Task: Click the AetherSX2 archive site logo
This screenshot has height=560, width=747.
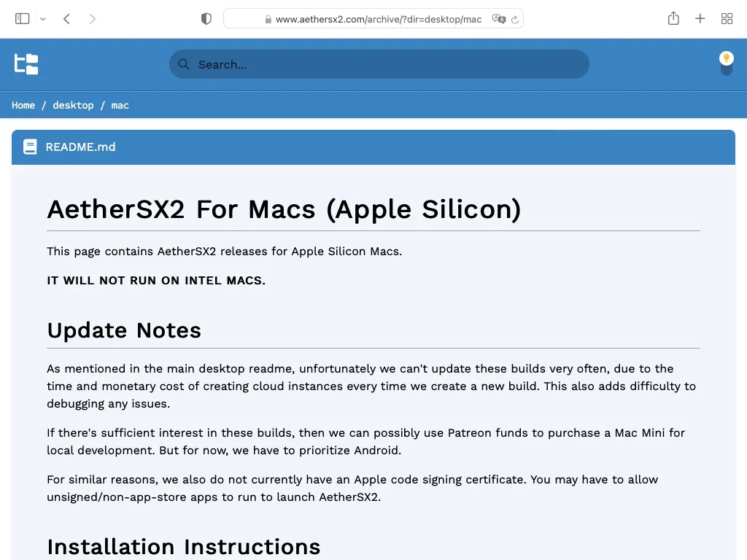Action: (x=26, y=64)
